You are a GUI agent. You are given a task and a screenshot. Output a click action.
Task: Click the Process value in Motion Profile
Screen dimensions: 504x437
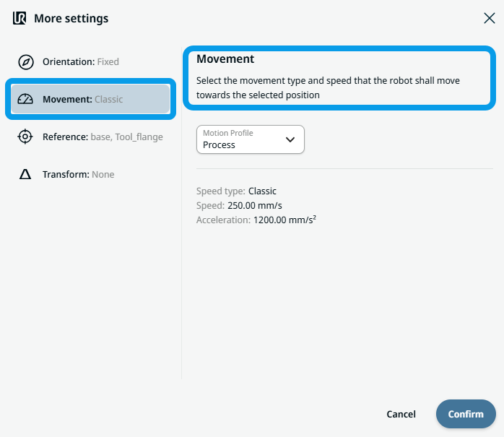click(220, 145)
